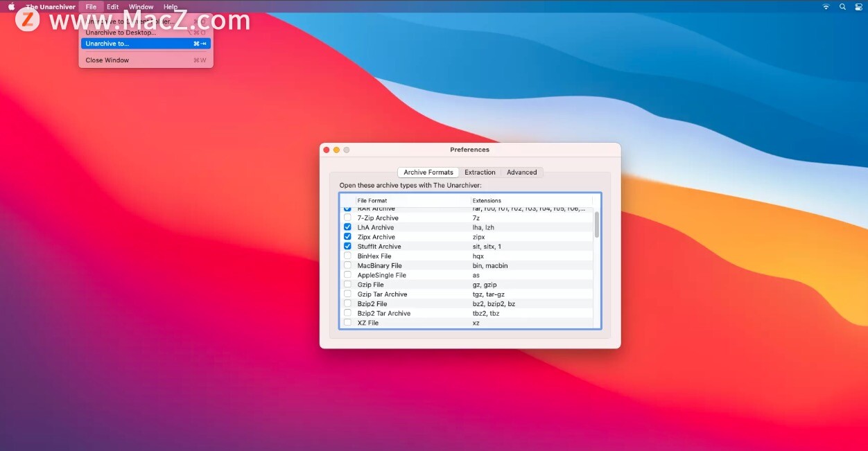Open the Window menu
The width and height of the screenshot is (868, 451).
click(141, 7)
